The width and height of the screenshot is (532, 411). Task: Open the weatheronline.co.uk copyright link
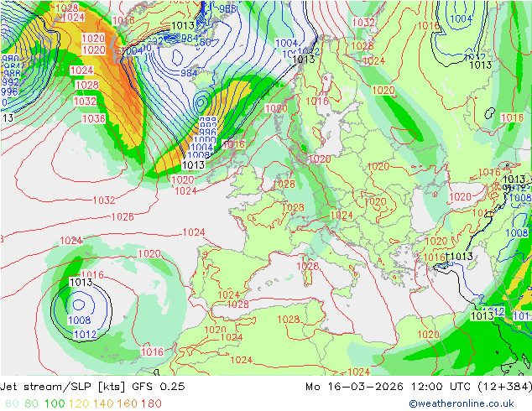click(x=462, y=403)
